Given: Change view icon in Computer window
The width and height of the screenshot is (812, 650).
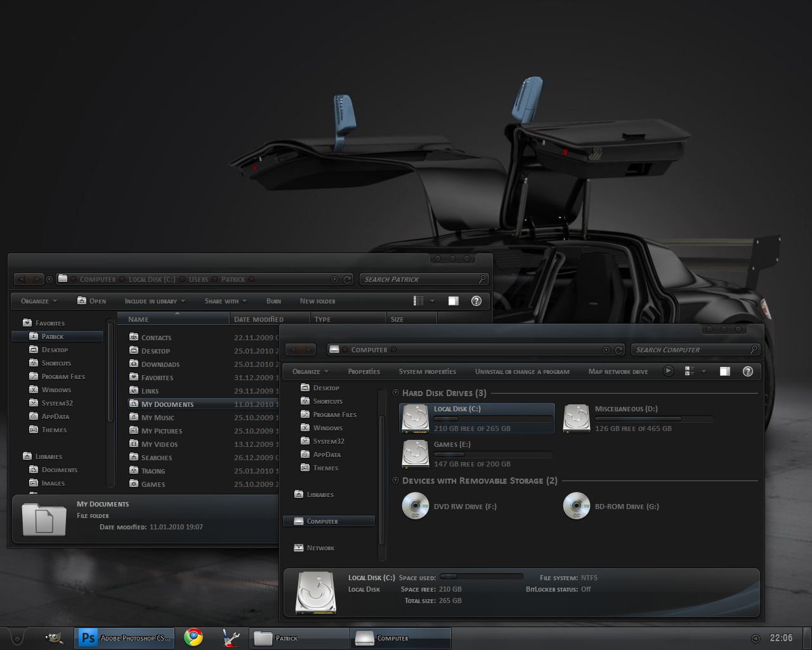Looking at the screenshot, I should click(x=689, y=371).
